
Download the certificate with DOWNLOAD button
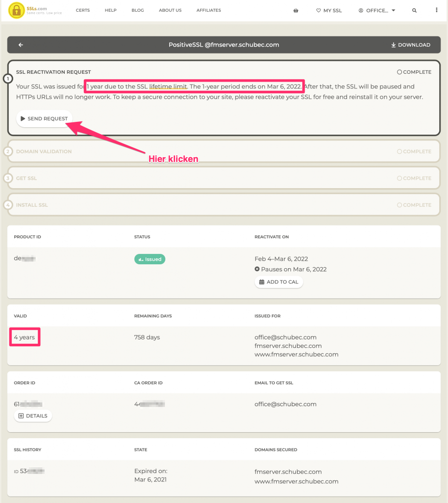(x=411, y=45)
